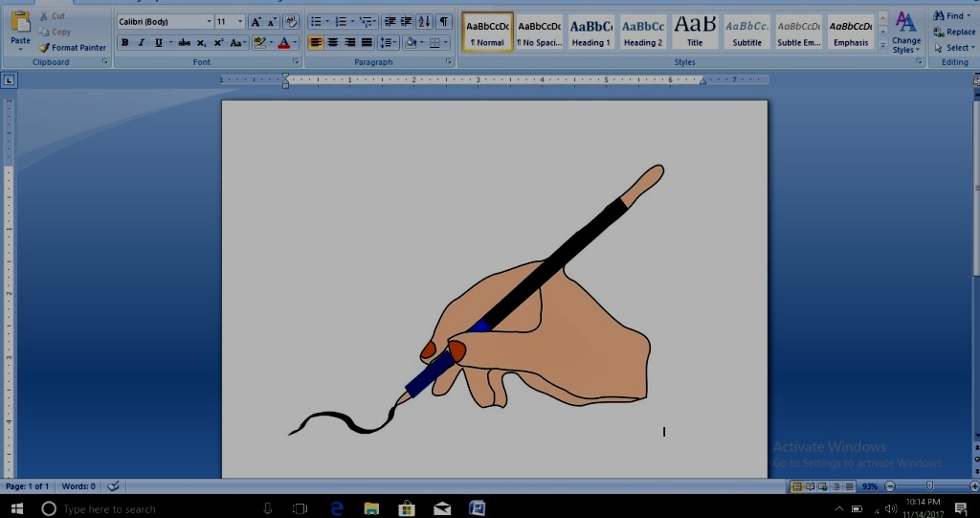Click the tab selector button left of ruler
Screen dimensions: 980x518
(x=10, y=80)
